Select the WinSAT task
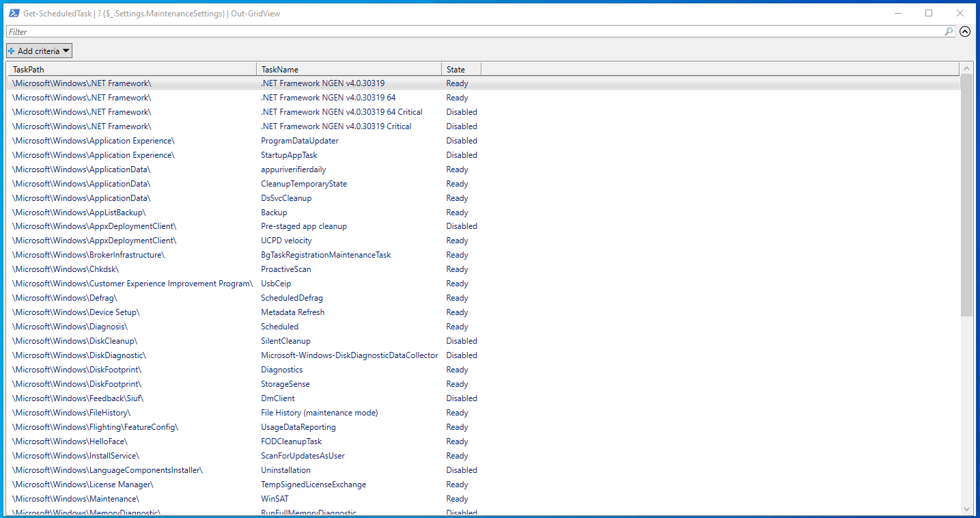 point(275,499)
